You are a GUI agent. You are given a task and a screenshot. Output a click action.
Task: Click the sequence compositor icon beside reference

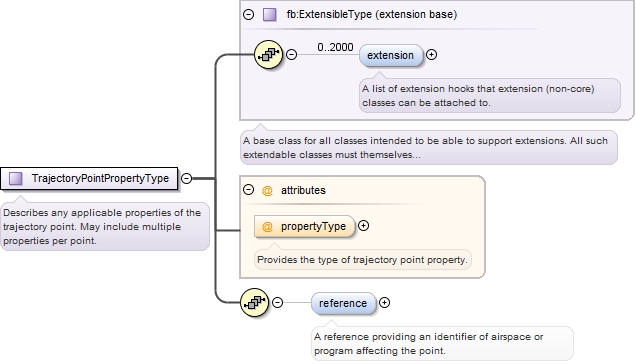[254, 303]
